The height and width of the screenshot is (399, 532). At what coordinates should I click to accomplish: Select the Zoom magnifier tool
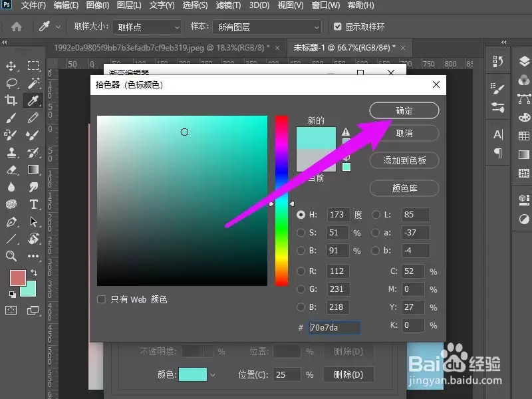(11, 256)
